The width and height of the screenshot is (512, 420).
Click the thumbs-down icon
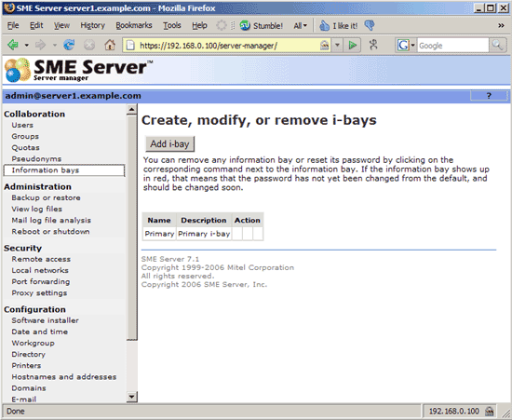point(370,25)
